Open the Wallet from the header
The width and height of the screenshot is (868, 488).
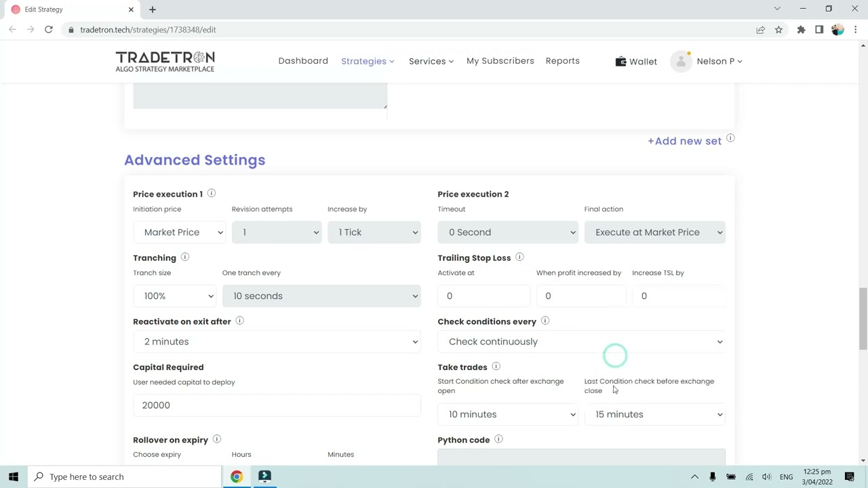[x=636, y=61]
